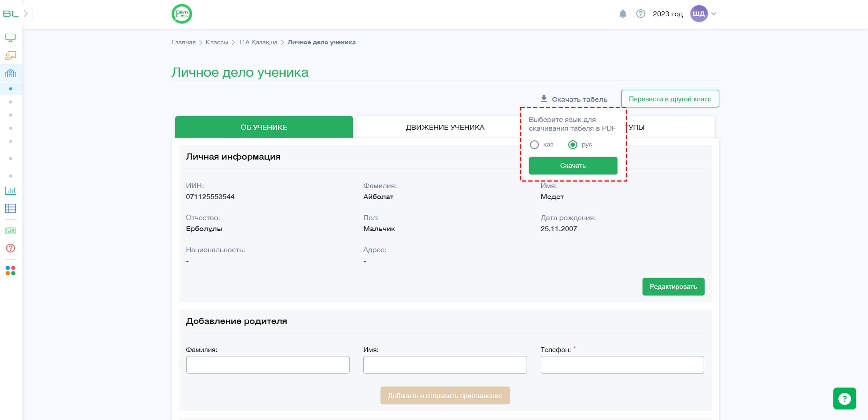Click the green Скачать button
The width and height of the screenshot is (868, 420).
tap(573, 165)
